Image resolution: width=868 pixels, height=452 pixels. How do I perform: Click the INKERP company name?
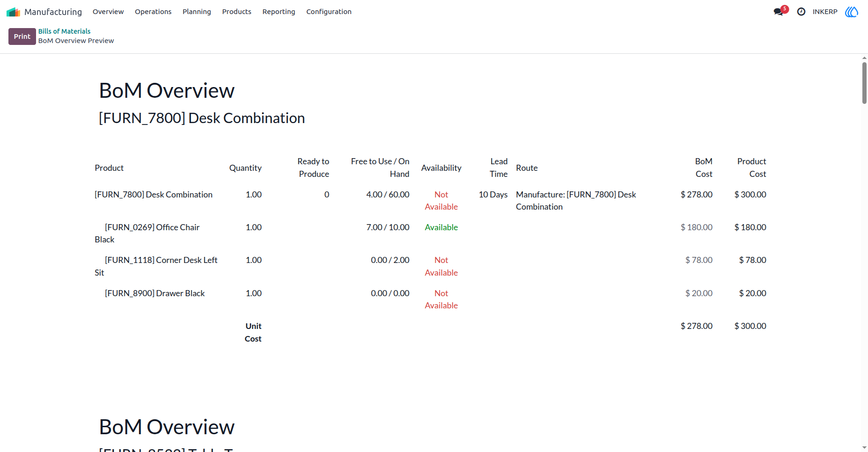coord(825,12)
